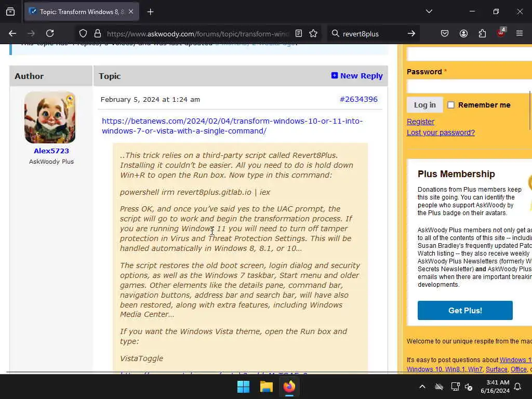Image resolution: width=532 pixels, height=399 pixels.
Task: Visit the Alex5723 user profile
Action: tap(51, 151)
